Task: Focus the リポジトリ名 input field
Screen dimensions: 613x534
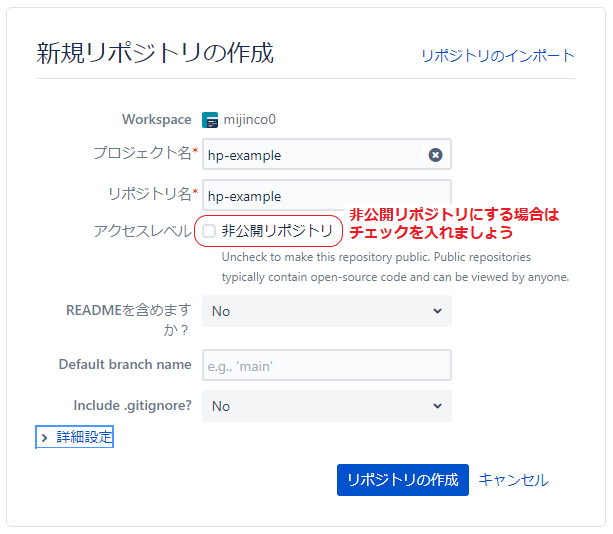Action: pyautogui.click(x=326, y=196)
